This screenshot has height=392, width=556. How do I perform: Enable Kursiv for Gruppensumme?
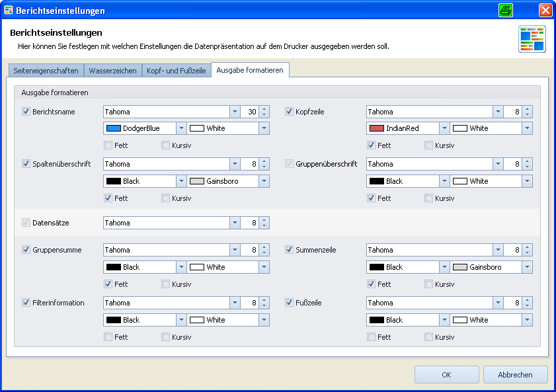click(165, 284)
